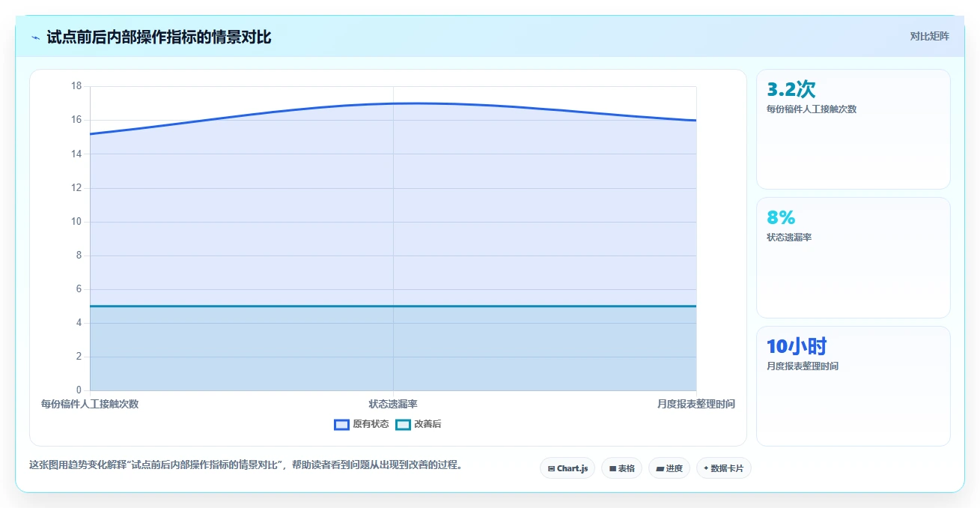Click the 改善后 legend color box
Image resolution: width=980 pixels, height=508 pixels.
404,424
